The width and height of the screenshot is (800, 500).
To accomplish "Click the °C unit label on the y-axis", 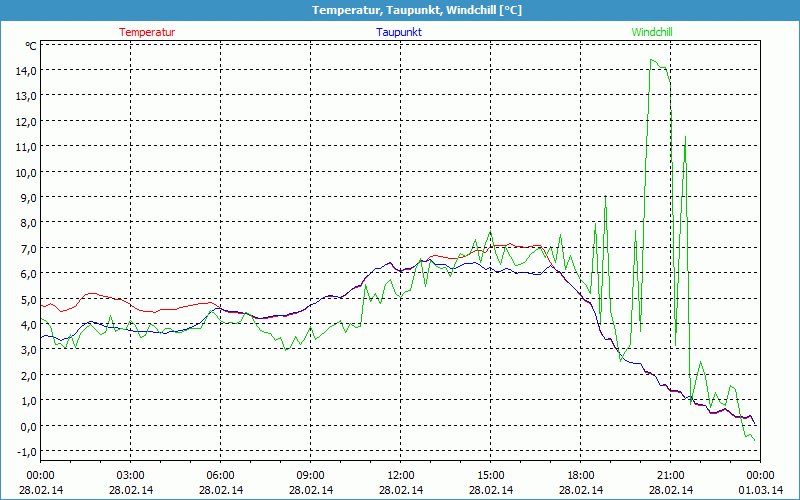I will (x=30, y=46).
